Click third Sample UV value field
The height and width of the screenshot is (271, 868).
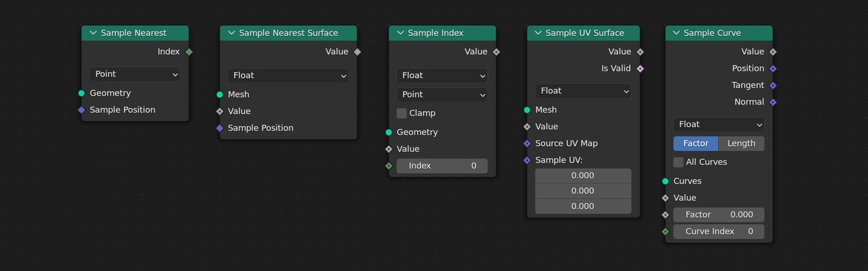tap(583, 206)
